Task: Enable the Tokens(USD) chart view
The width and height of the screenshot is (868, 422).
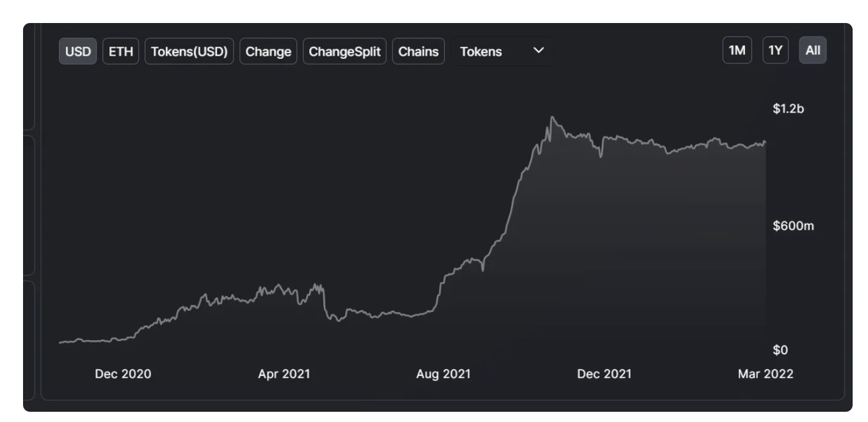Action: (189, 51)
